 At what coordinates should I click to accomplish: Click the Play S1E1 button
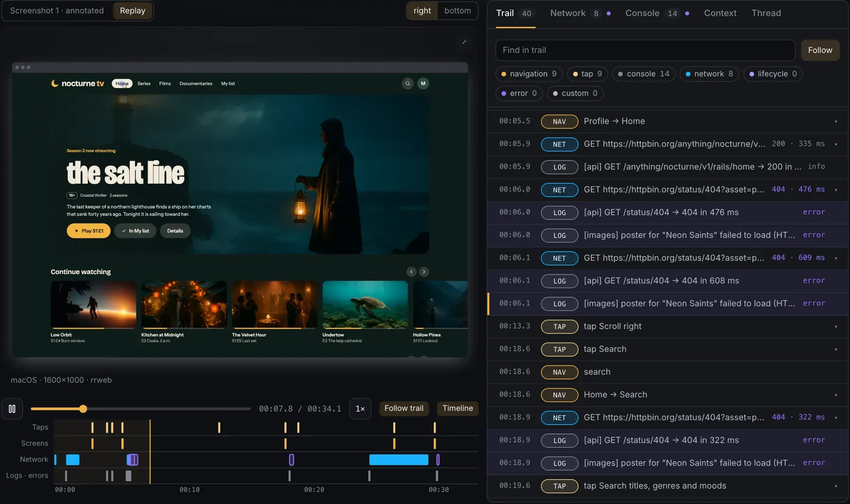89,231
